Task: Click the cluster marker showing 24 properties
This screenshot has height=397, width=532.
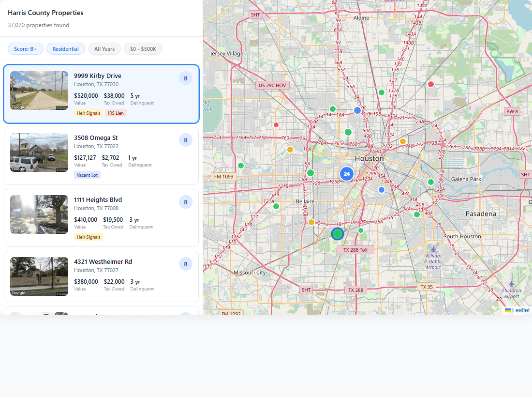Action: (347, 174)
